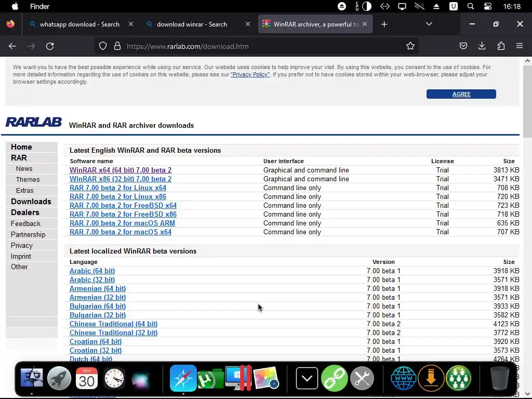Viewport: 532px width, 399px height.
Task: Click the page vertical scrollbar thumb
Action: pyautogui.click(x=527, y=102)
